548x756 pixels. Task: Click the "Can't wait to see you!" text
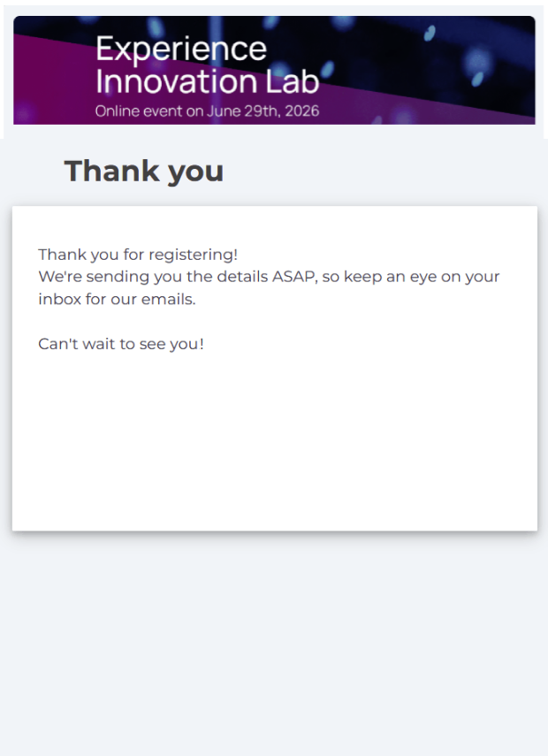pyautogui.click(x=121, y=344)
